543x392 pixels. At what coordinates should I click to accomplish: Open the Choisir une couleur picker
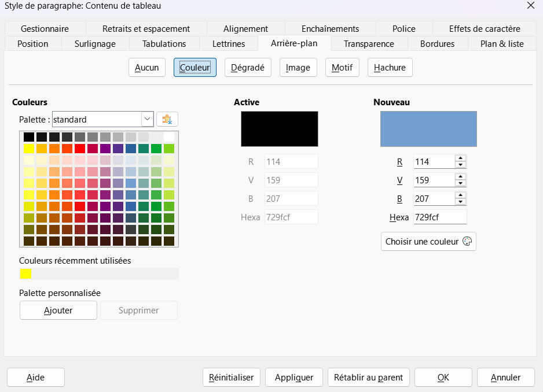pyautogui.click(x=428, y=242)
